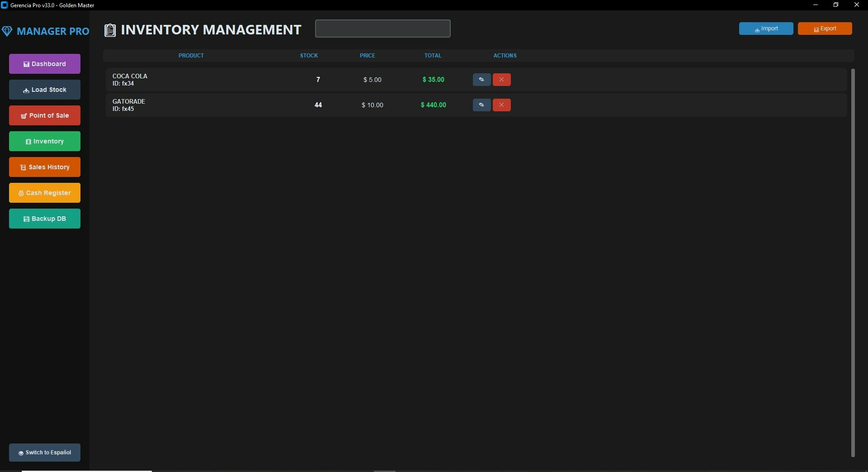
Task: Click the $ 440.00 total value
Action: click(x=434, y=105)
